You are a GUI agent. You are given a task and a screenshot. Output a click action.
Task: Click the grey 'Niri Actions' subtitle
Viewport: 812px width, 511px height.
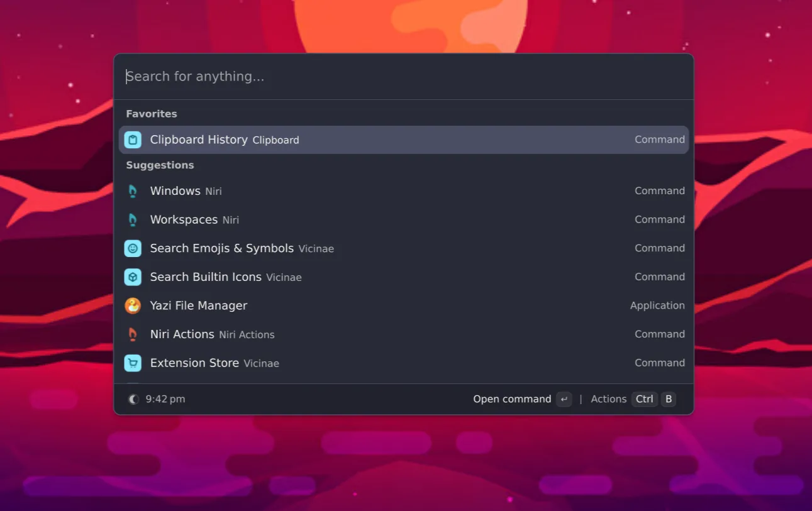point(247,335)
